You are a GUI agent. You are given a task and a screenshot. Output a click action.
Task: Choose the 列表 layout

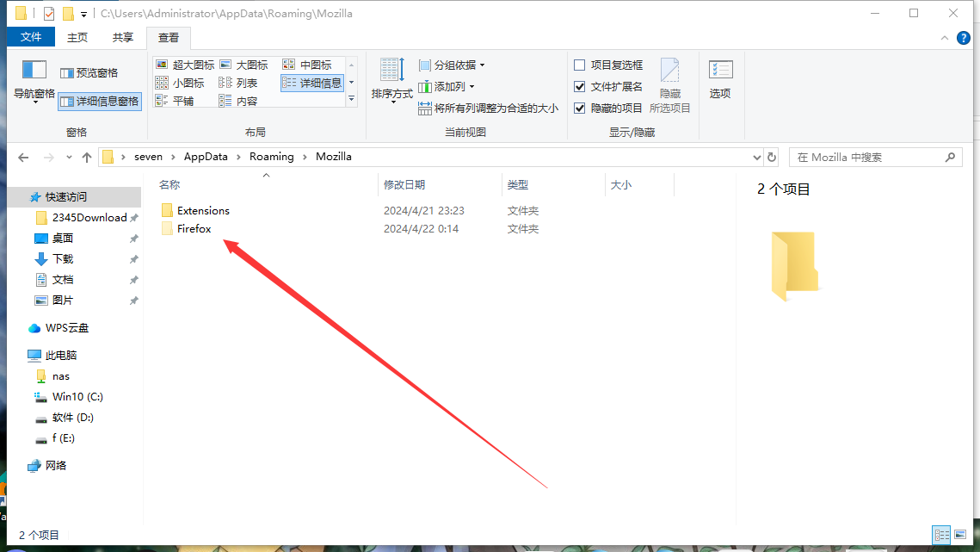click(238, 84)
